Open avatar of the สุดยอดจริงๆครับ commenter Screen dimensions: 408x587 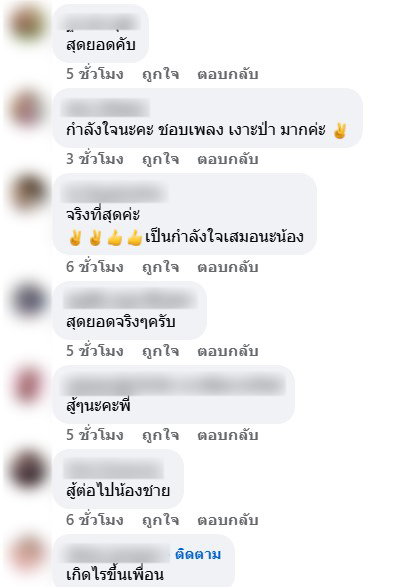pyautogui.click(x=28, y=300)
